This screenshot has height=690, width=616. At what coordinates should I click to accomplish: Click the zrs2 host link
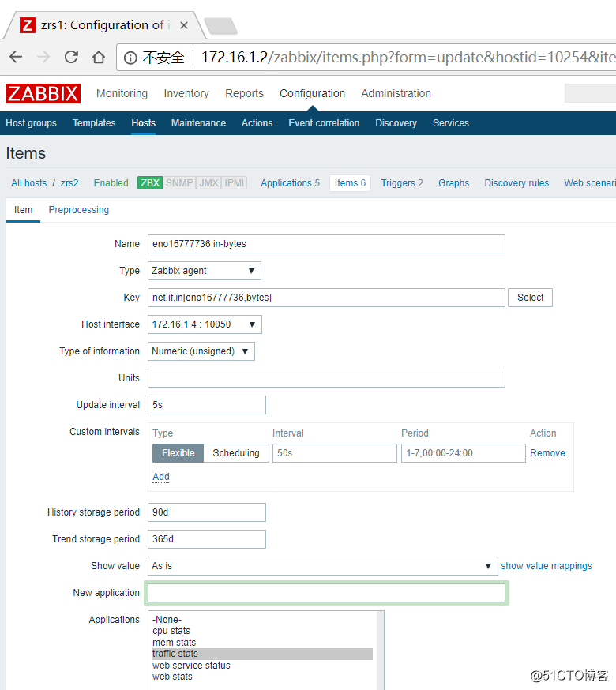[x=69, y=183]
